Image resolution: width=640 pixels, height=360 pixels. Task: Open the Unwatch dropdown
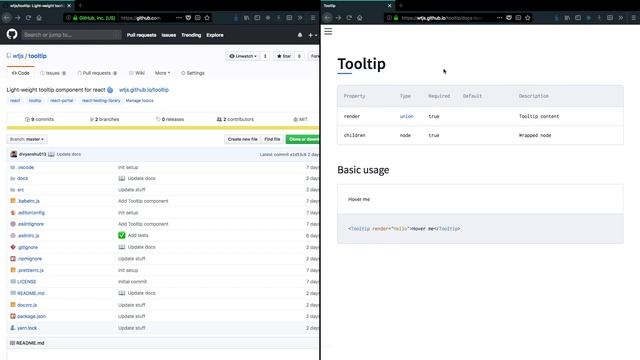click(243, 56)
